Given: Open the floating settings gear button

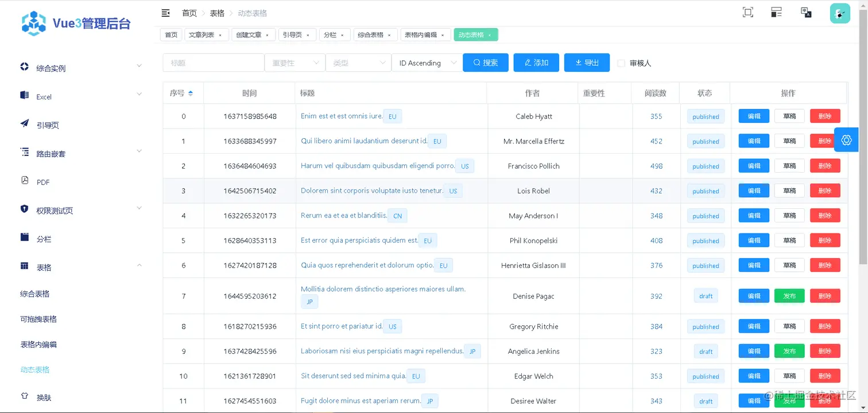Looking at the screenshot, I should coord(846,140).
